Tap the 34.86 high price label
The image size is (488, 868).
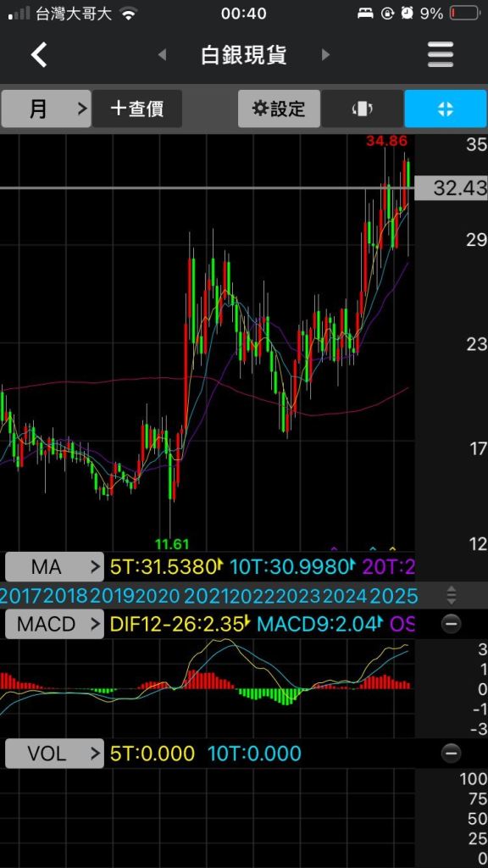386,141
